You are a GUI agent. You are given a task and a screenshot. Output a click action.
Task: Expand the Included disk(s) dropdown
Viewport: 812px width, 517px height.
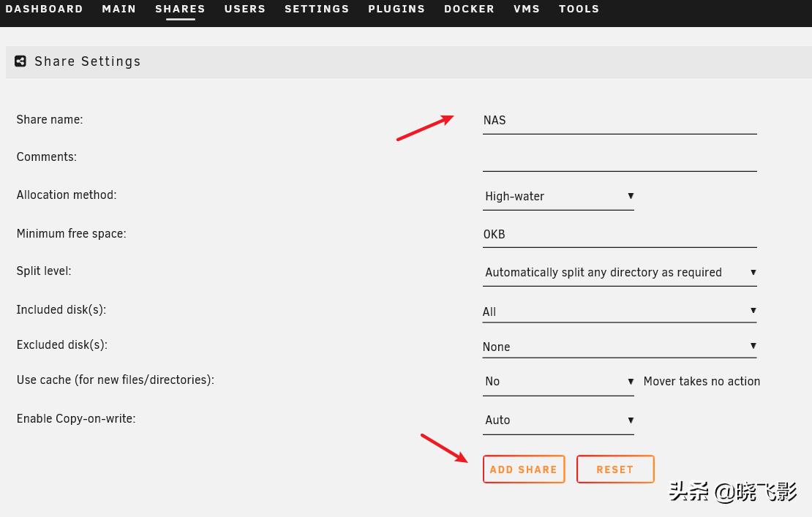(x=620, y=312)
